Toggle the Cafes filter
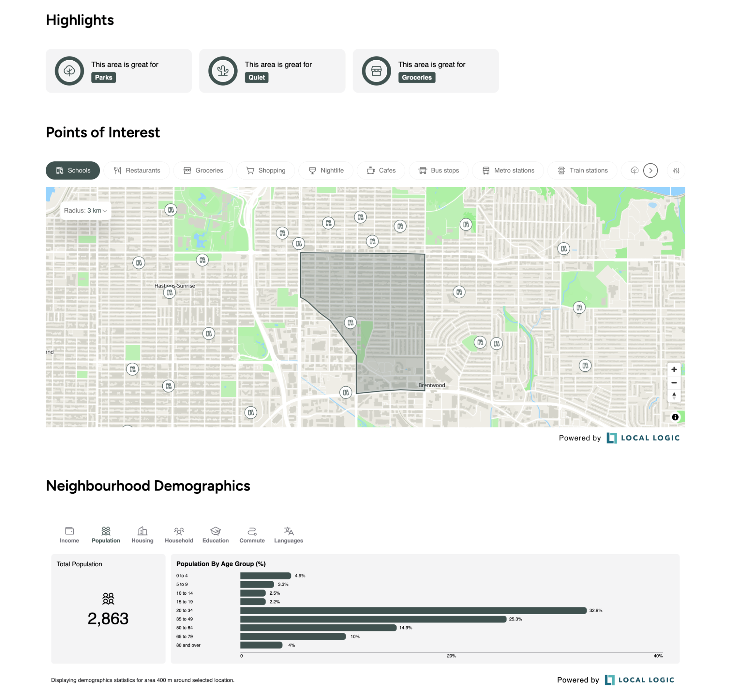Viewport: 731px width, 700px height. click(x=381, y=170)
